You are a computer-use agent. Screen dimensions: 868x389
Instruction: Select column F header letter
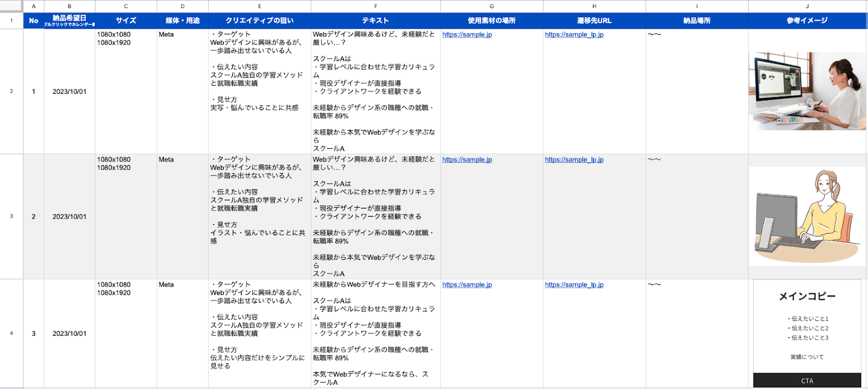point(375,6)
